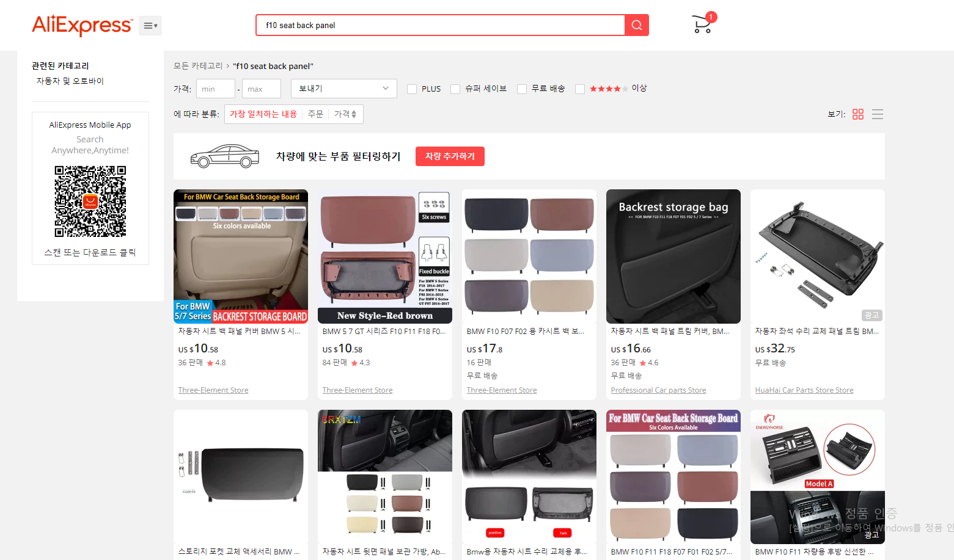
Task: Open the Professional Car parts Store link
Action: (x=658, y=390)
